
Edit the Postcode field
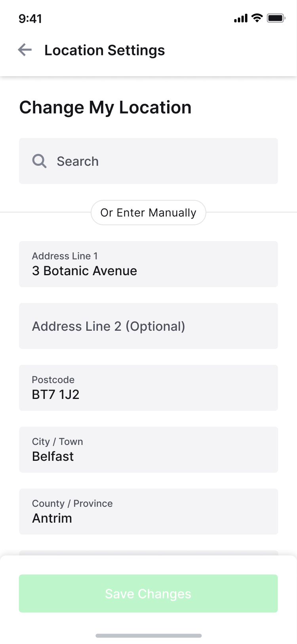click(148, 388)
